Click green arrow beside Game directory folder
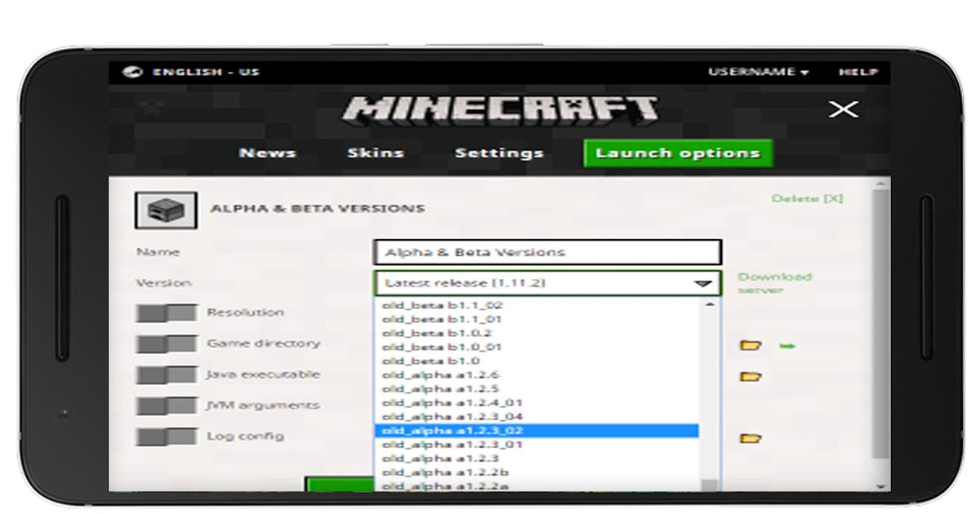 [787, 346]
